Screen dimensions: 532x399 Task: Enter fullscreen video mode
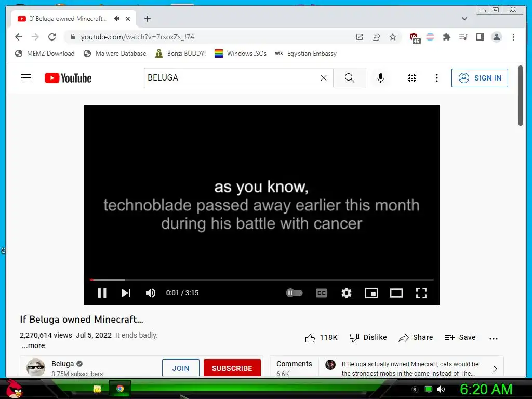click(421, 293)
